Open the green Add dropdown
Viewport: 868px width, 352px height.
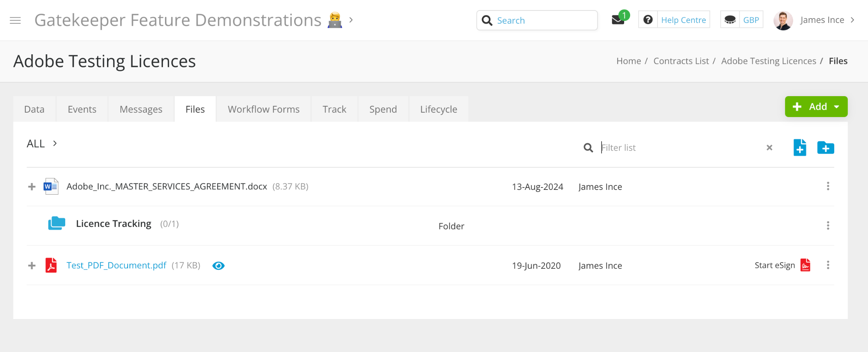(x=816, y=107)
